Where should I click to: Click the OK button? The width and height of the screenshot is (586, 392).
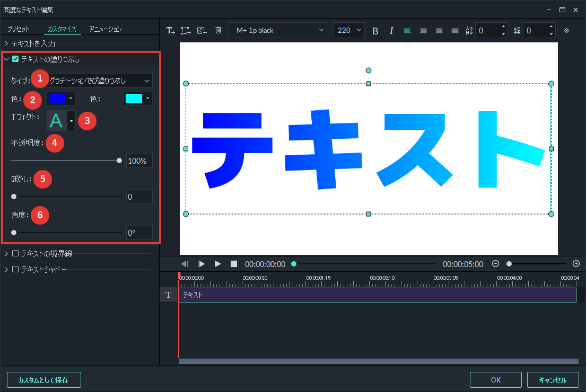click(495, 380)
